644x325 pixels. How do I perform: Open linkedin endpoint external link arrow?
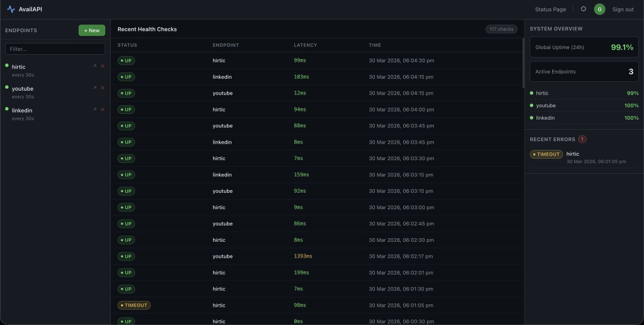point(94,110)
